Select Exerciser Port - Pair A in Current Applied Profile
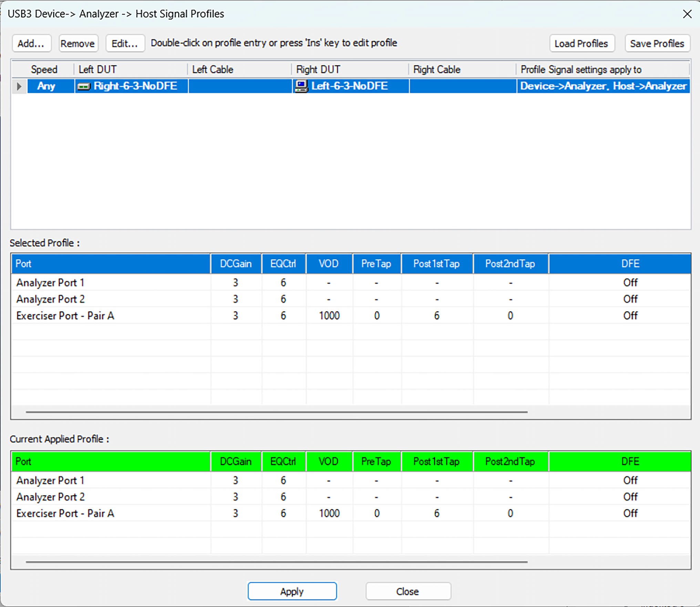The width and height of the screenshot is (700, 607). [x=351, y=513]
